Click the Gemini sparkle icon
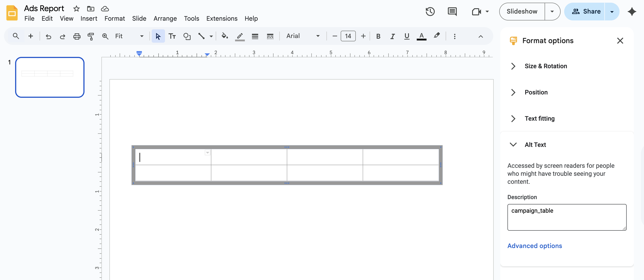Image resolution: width=644 pixels, height=280 pixels. click(632, 12)
